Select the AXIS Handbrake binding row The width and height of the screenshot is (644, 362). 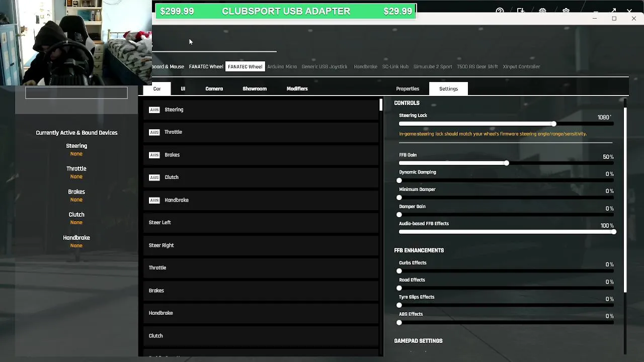click(261, 200)
